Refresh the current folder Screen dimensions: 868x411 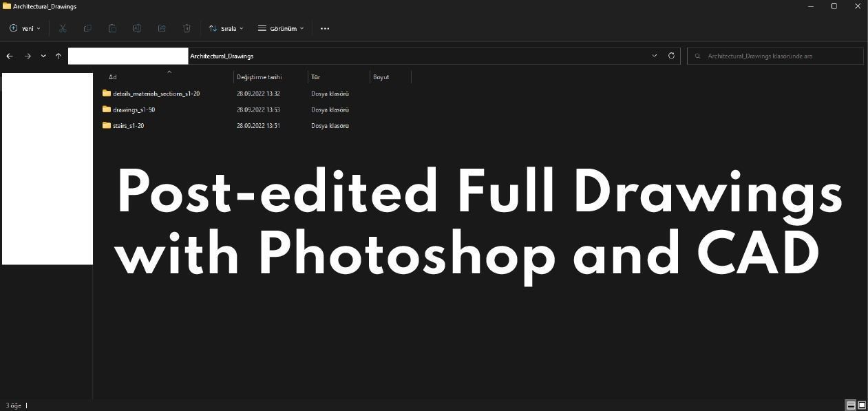pos(671,56)
